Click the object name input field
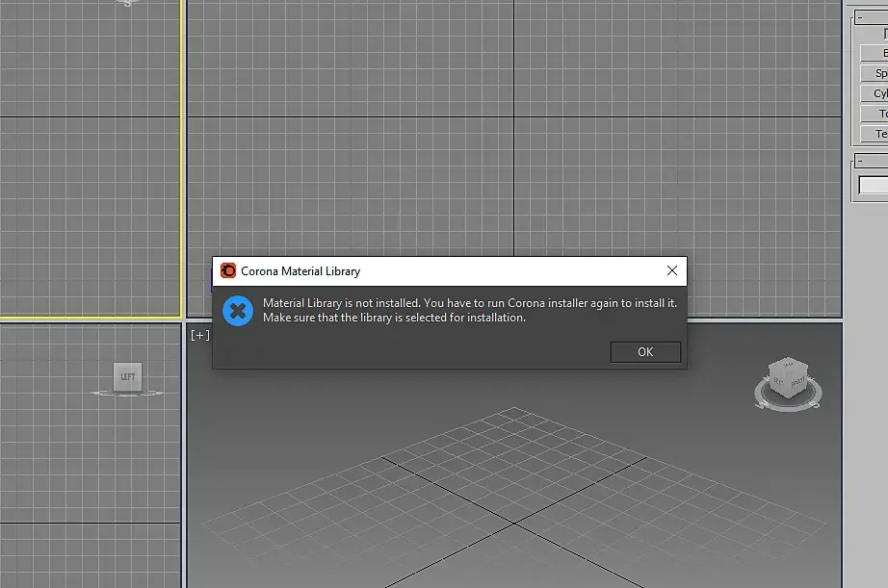 [874, 185]
